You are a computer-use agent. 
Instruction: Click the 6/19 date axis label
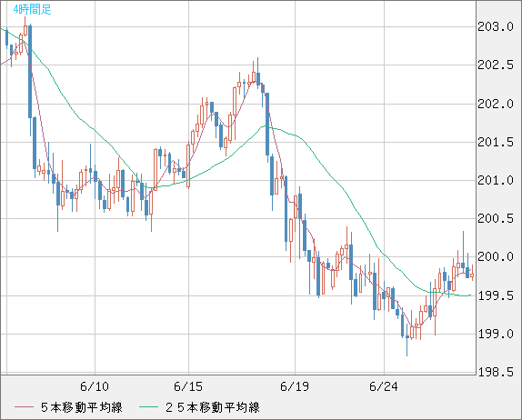coord(295,386)
